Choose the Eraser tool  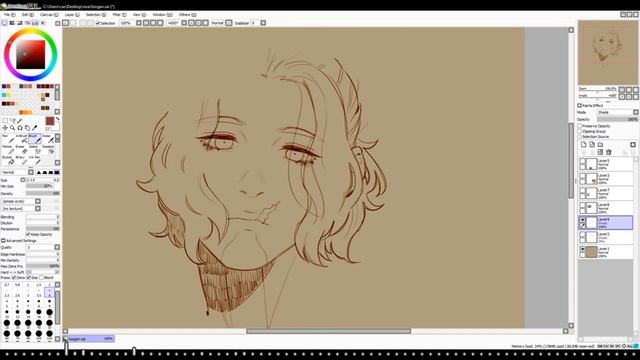click(x=21, y=149)
